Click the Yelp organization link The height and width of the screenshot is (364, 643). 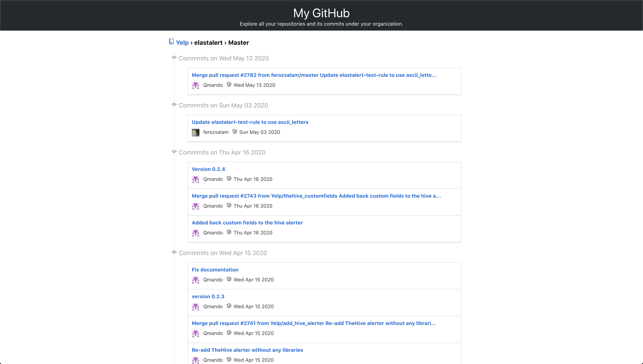pyautogui.click(x=182, y=43)
